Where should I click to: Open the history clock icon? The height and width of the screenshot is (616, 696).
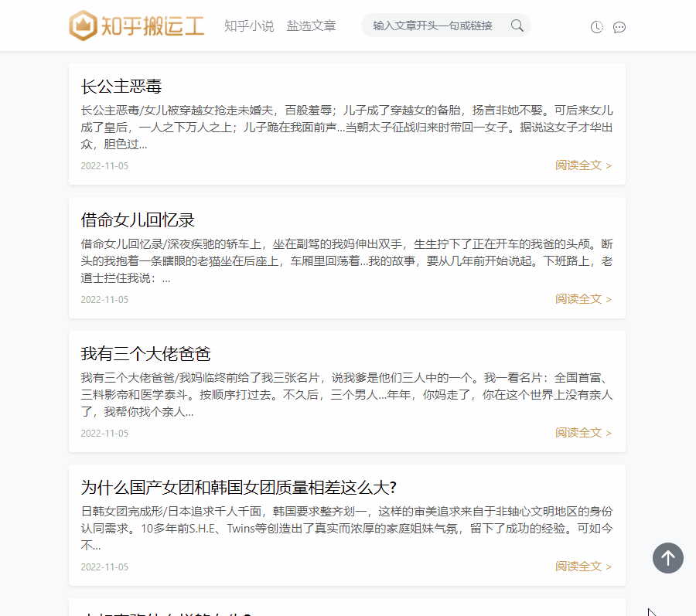pos(596,27)
